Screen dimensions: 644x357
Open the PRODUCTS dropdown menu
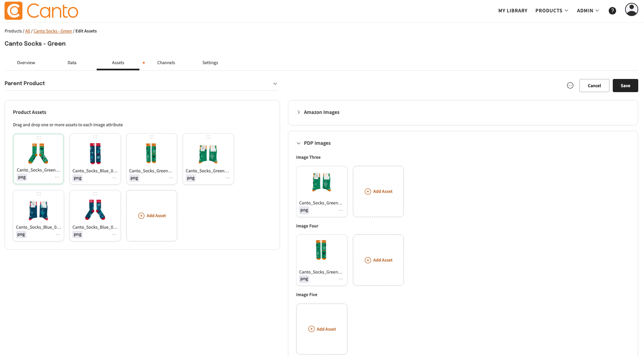(x=552, y=11)
